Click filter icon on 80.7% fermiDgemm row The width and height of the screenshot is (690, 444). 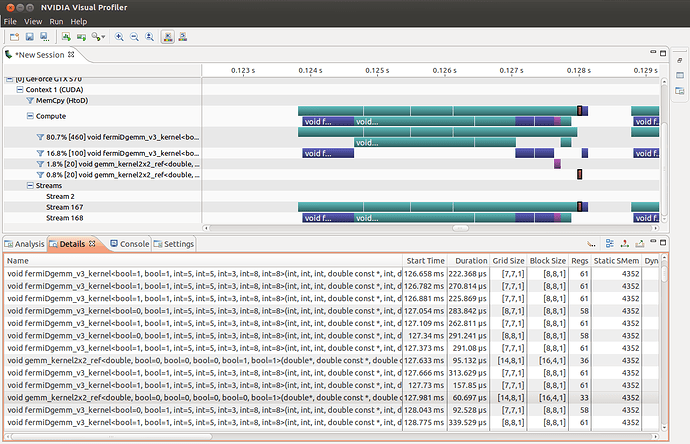[40, 137]
